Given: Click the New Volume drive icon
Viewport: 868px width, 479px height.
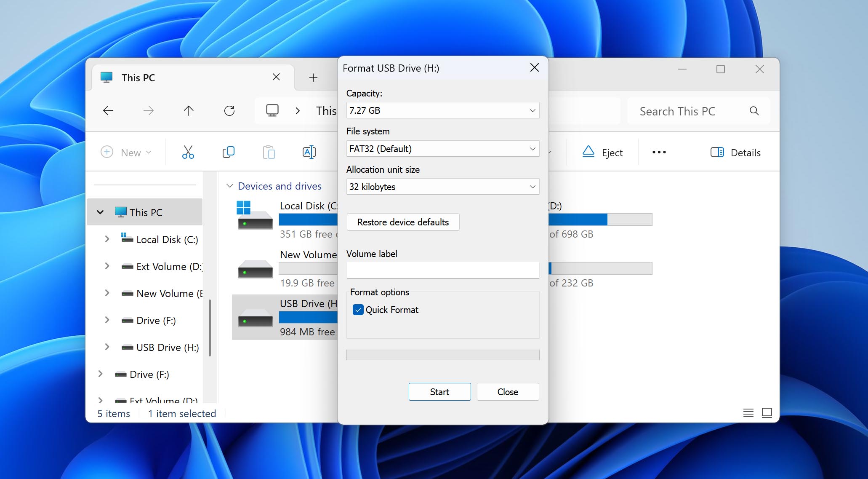Looking at the screenshot, I should (x=255, y=269).
